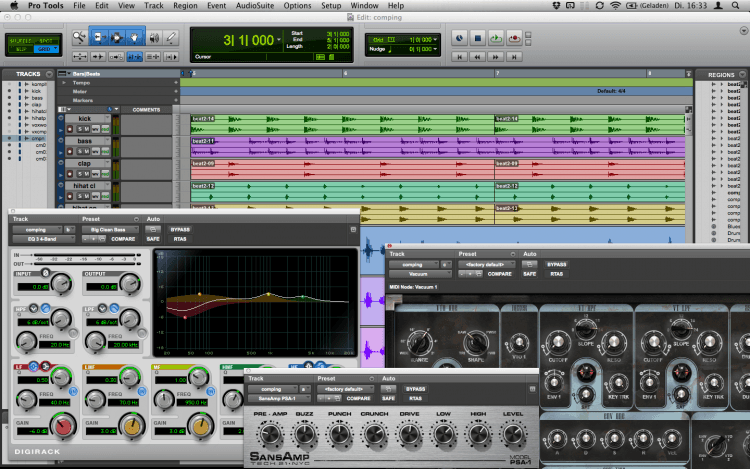Click the Stop transport button
Viewport: 750px width, 469px height.
click(x=477, y=38)
